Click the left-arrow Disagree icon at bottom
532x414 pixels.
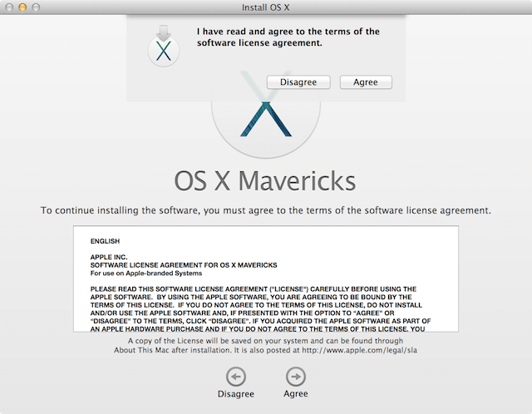(x=236, y=377)
